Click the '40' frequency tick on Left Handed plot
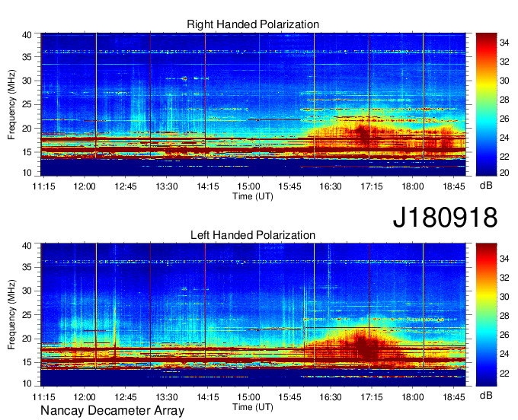This screenshot has height=420, width=518. click(27, 246)
